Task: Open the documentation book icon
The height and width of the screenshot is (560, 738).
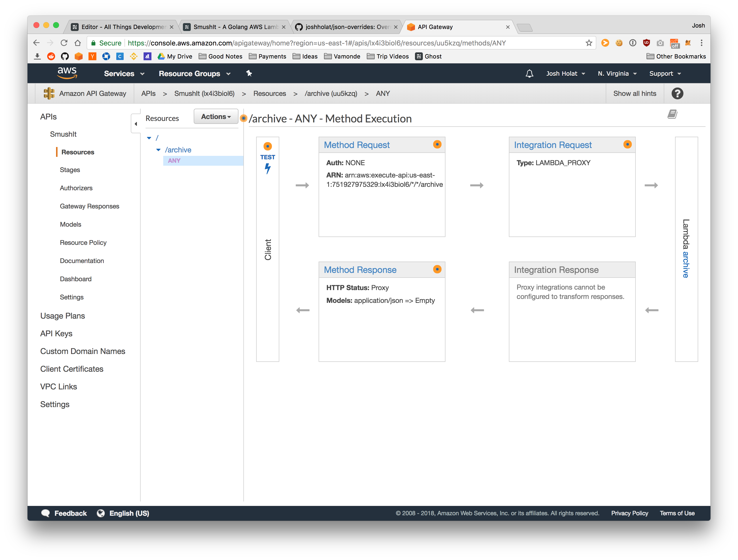Action: click(672, 114)
